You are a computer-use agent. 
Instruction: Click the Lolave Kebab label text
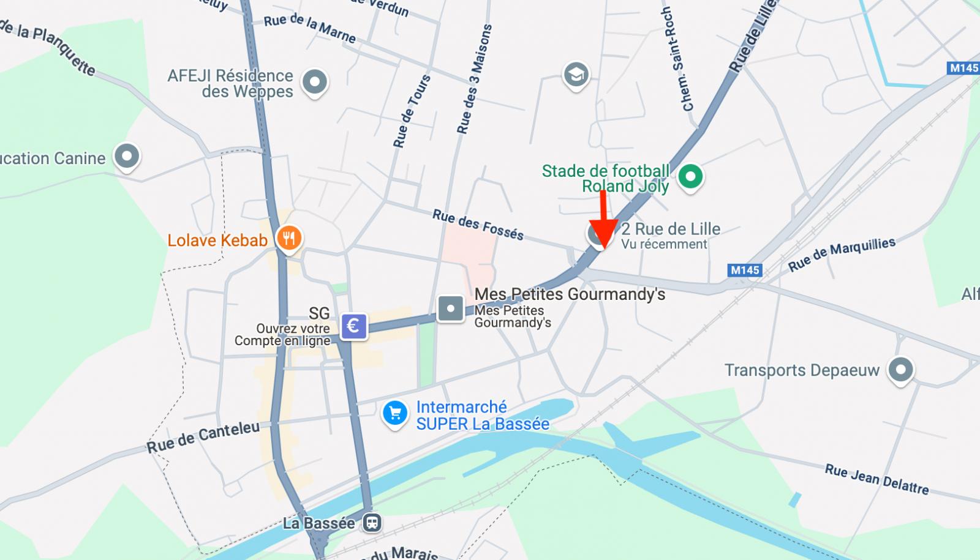217,241
